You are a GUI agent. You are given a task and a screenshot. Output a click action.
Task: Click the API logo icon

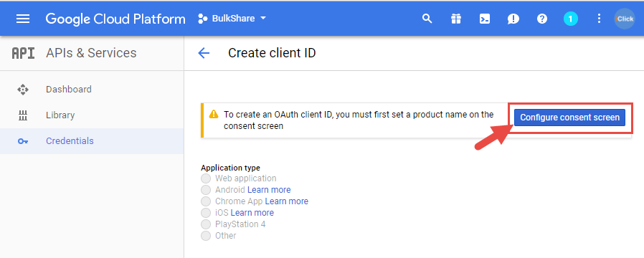(23, 53)
